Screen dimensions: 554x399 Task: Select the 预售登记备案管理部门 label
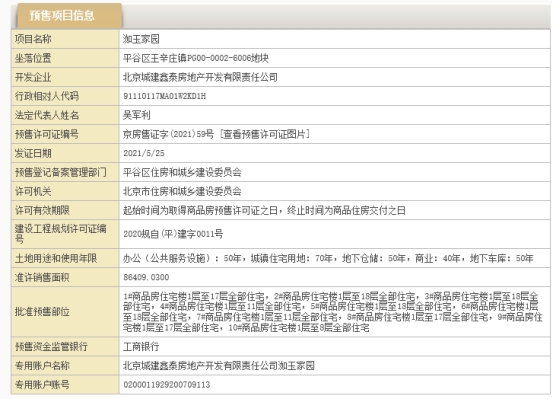click(x=60, y=172)
